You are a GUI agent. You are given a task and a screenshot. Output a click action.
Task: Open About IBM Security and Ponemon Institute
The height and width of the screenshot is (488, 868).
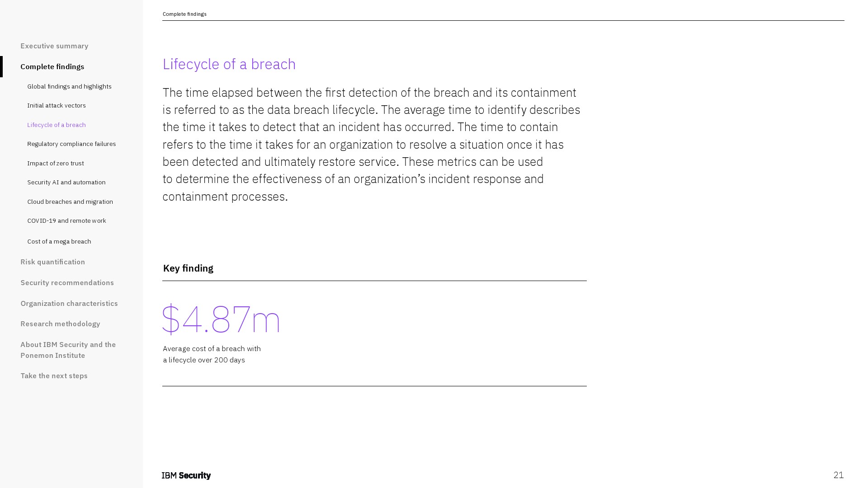(x=68, y=350)
